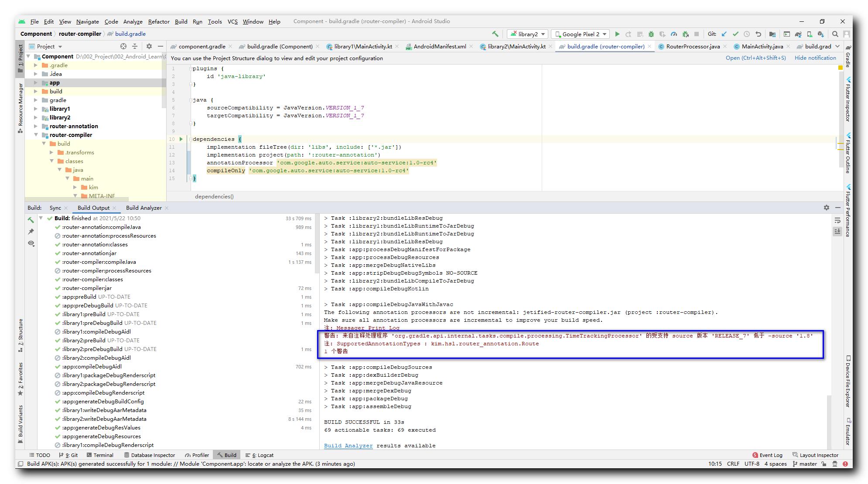Image resolution: width=868 pixels, height=484 pixels.
Task: Click the master Git branch widget
Action: [x=804, y=464]
